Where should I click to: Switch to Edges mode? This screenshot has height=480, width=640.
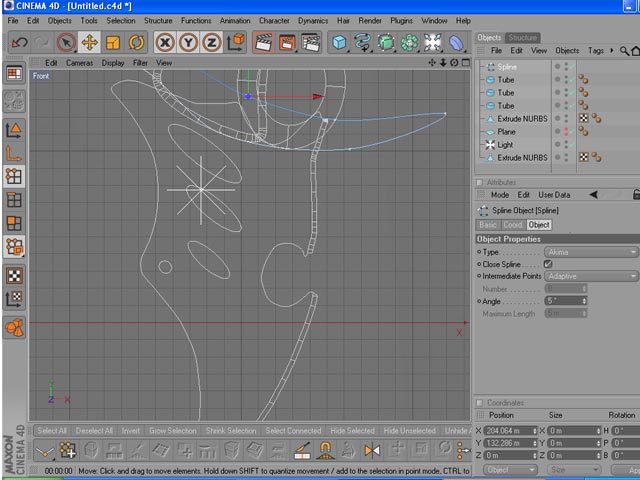(x=14, y=200)
